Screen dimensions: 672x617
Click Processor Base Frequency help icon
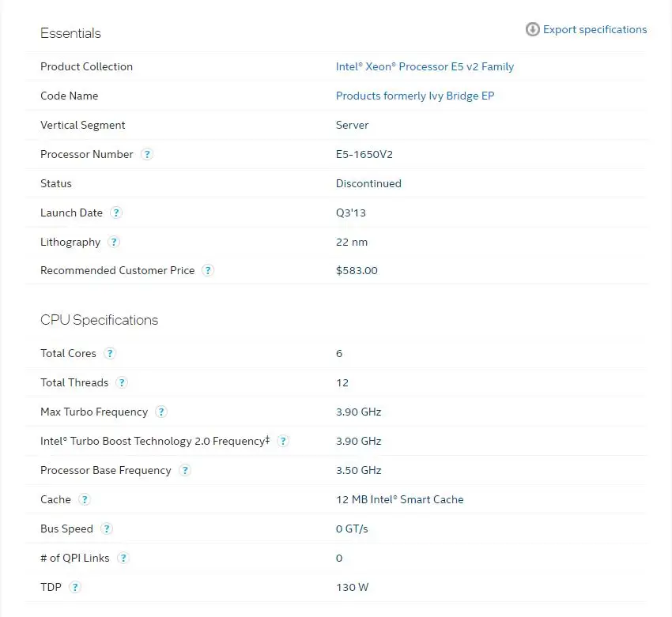point(185,470)
